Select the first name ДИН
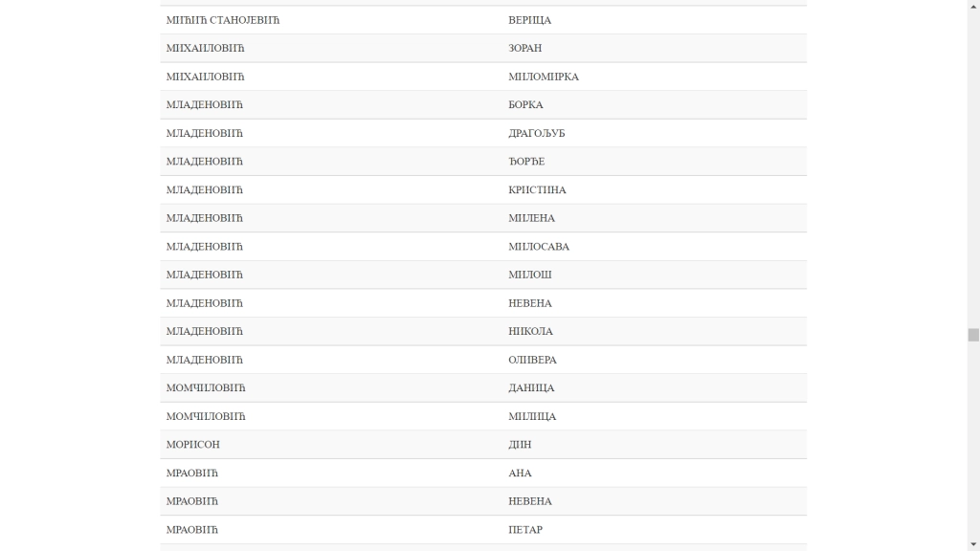The width and height of the screenshot is (980, 551). (x=520, y=445)
